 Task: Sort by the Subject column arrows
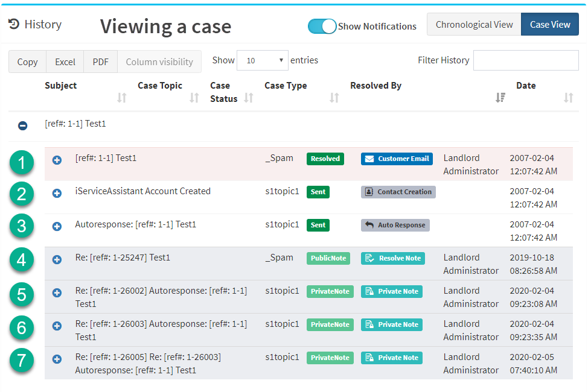(x=121, y=98)
